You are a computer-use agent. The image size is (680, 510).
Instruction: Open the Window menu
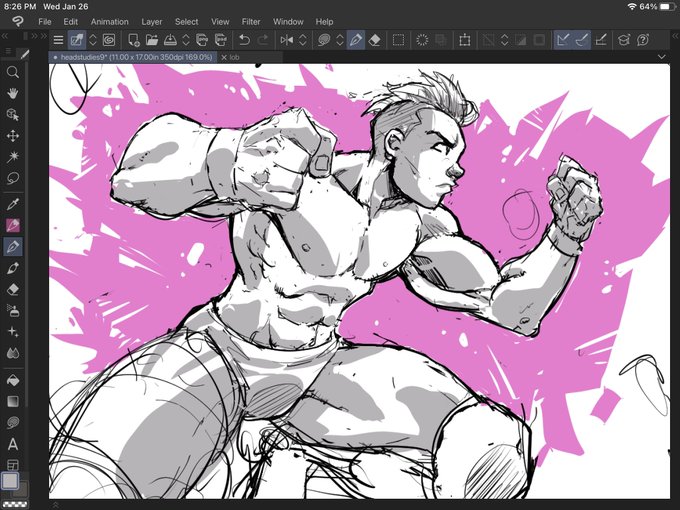288,22
